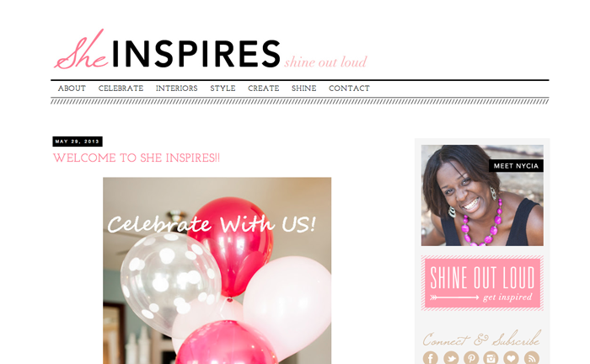Click the May 29, 2013 date badge
This screenshot has width=590, height=364.
[78, 142]
